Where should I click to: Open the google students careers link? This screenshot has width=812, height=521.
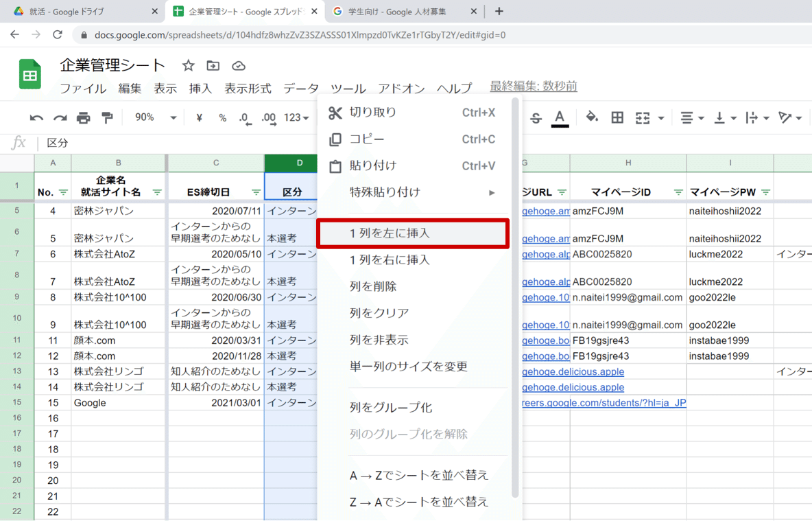604,403
